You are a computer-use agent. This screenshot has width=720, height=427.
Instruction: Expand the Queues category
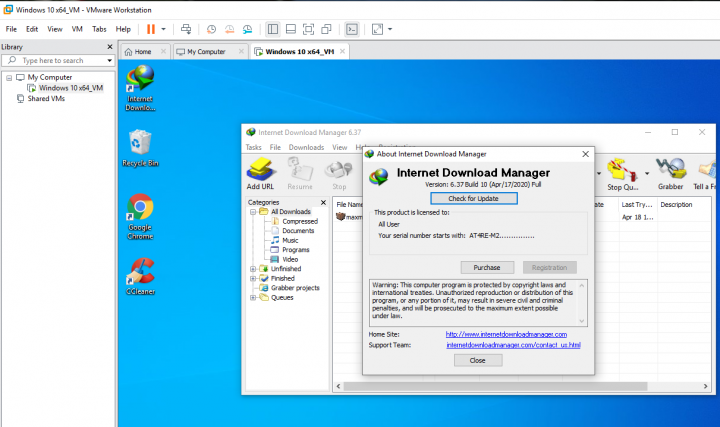253,298
